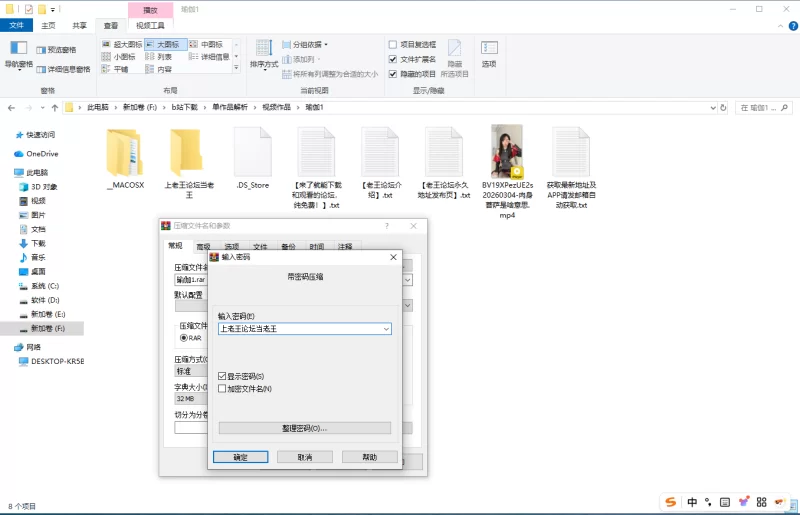Click the details pane button
Screen dimensions: 800x515
(63, 69)
